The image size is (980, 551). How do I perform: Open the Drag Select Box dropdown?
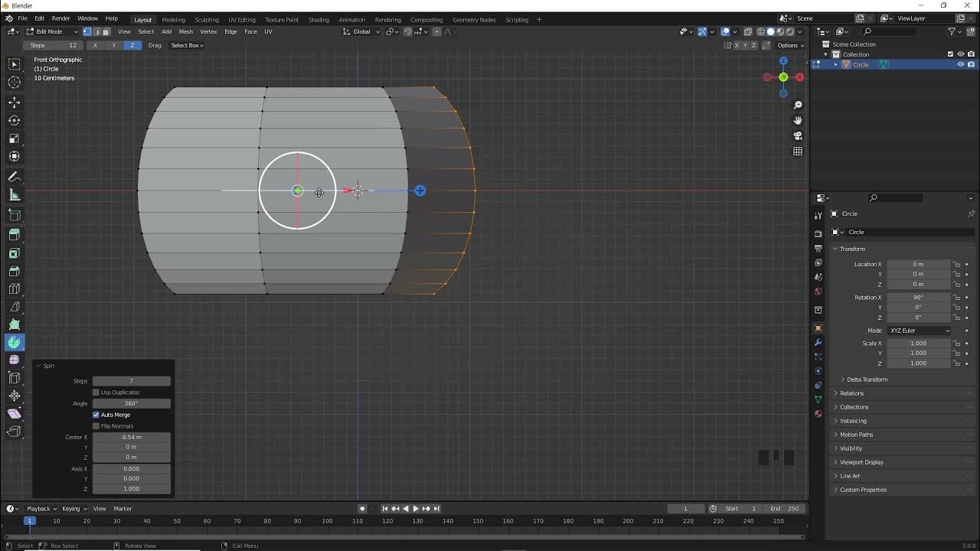tap(187, 45)
